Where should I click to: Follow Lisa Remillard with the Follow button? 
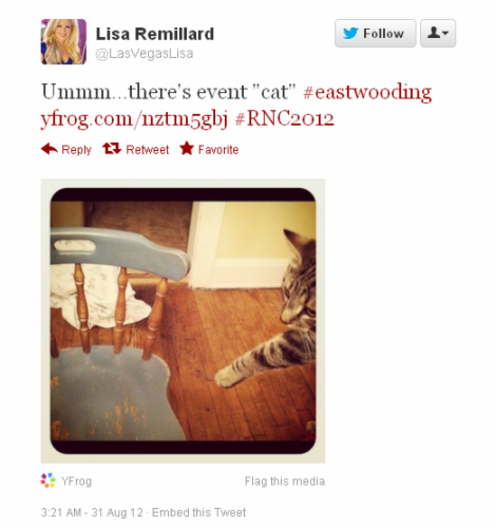coord(375,33)
